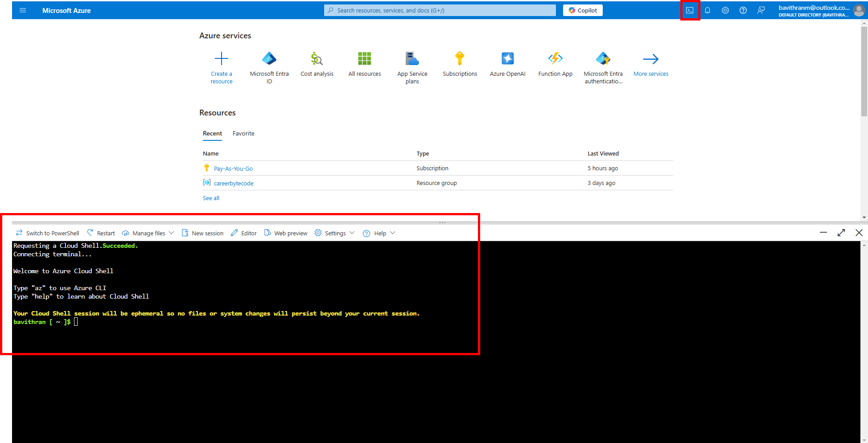
Task: Restart the Cloud Shell
Action: 101,233
